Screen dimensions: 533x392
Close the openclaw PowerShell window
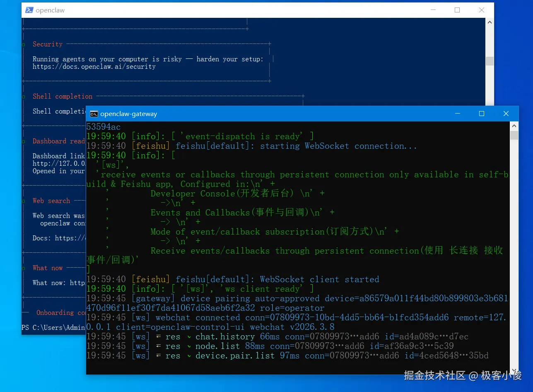pos(482,10)
